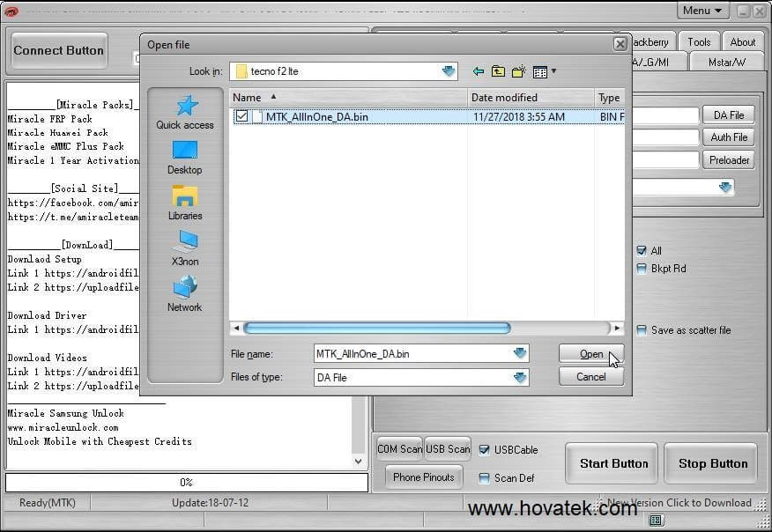Create a new folder

pyautogui.click(x=519, y=71)
